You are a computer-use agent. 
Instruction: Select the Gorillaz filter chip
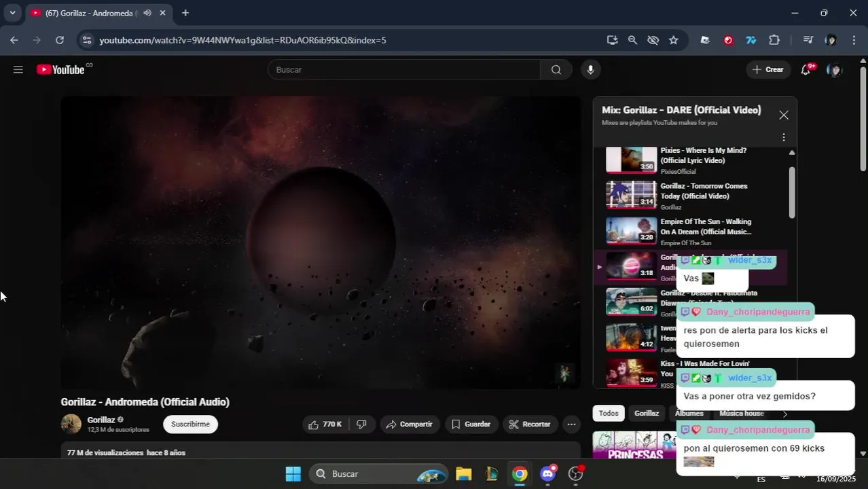(x=647, y=413)
